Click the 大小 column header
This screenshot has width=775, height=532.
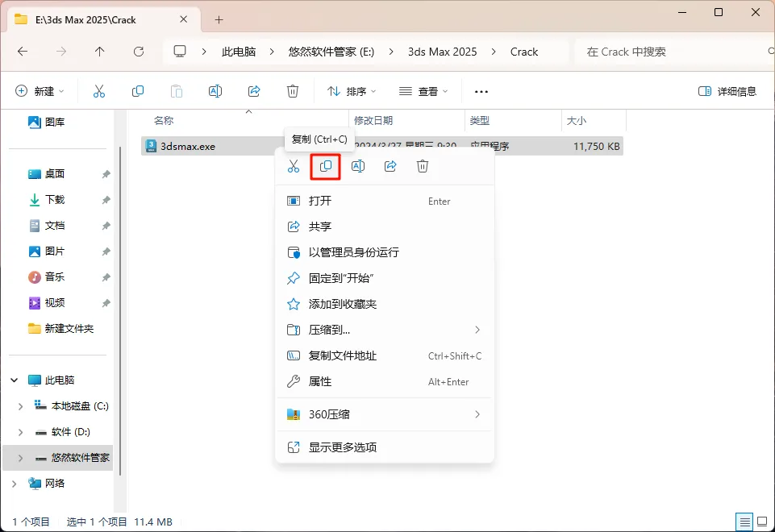point(594,121)
